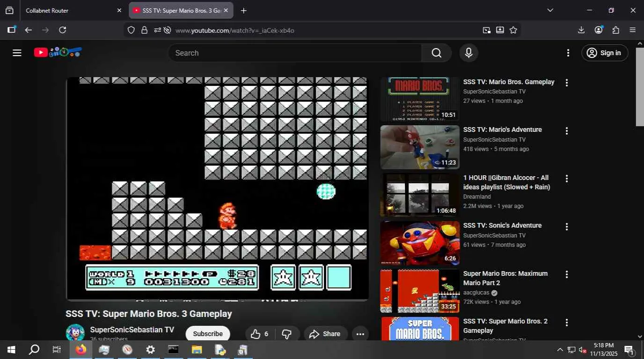
Task: Toggle the browser sidebar button
Action: 12,30
